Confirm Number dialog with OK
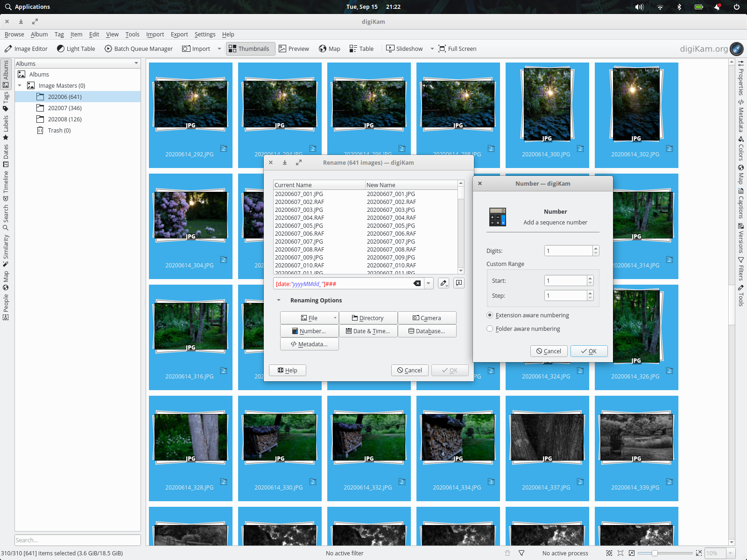The image size is (747, 560). click(589, 351)
